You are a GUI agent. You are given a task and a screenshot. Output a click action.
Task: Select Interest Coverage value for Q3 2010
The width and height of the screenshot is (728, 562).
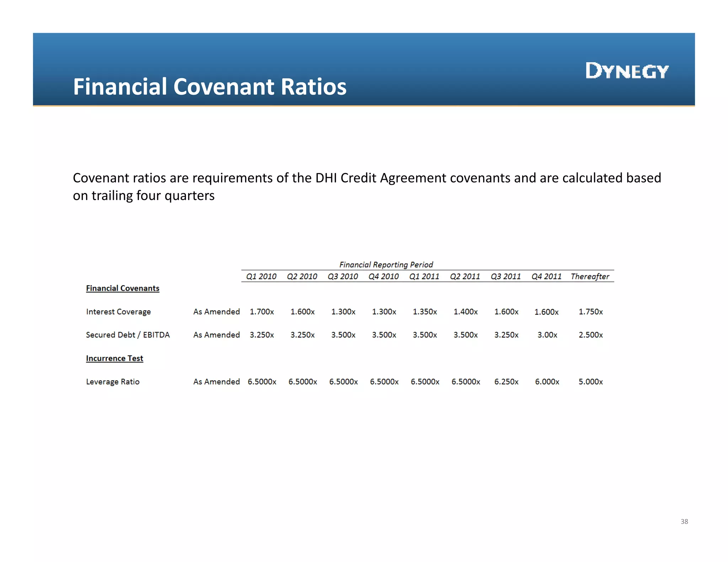click(343, 312)
